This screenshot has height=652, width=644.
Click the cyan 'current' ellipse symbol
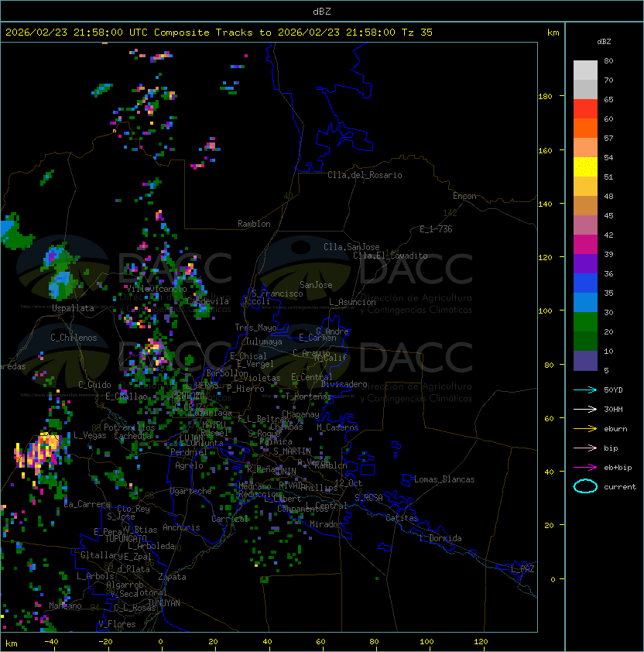(585, 486)
